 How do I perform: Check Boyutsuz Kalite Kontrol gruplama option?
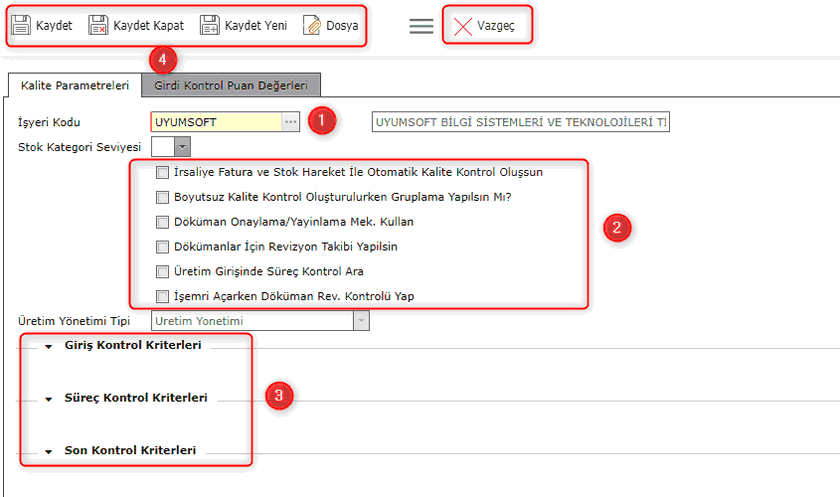point(163,197)
